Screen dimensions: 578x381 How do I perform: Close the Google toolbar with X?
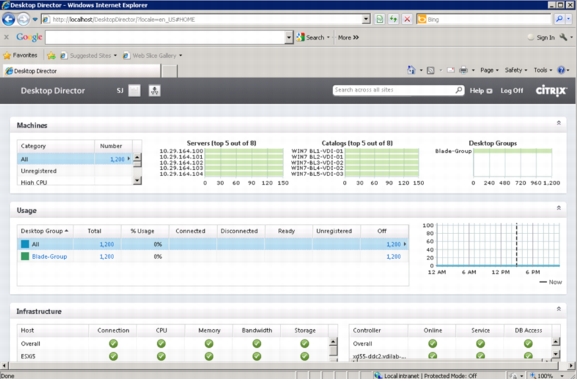tap(6, 37)
